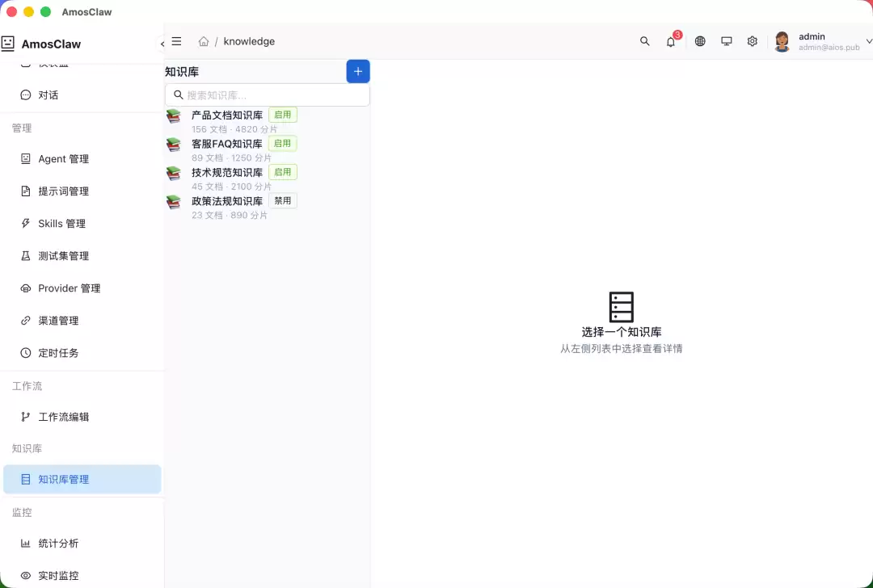Screen dimensions: 873x588
Task: Expand the admin account dropdown
Action: coord(868,41)
